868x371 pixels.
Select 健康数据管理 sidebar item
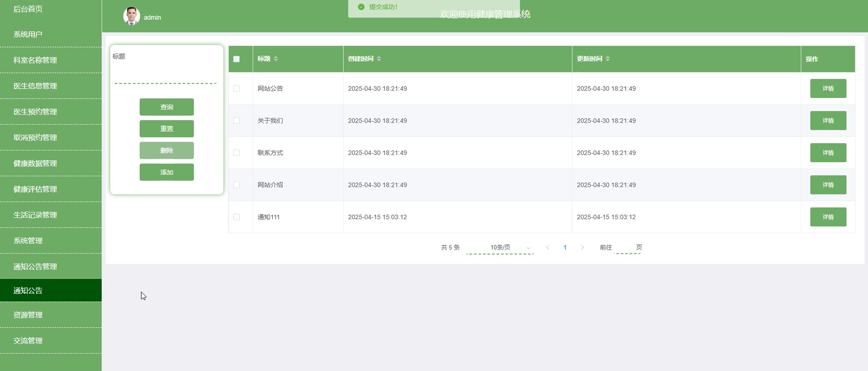pos(35,163)
